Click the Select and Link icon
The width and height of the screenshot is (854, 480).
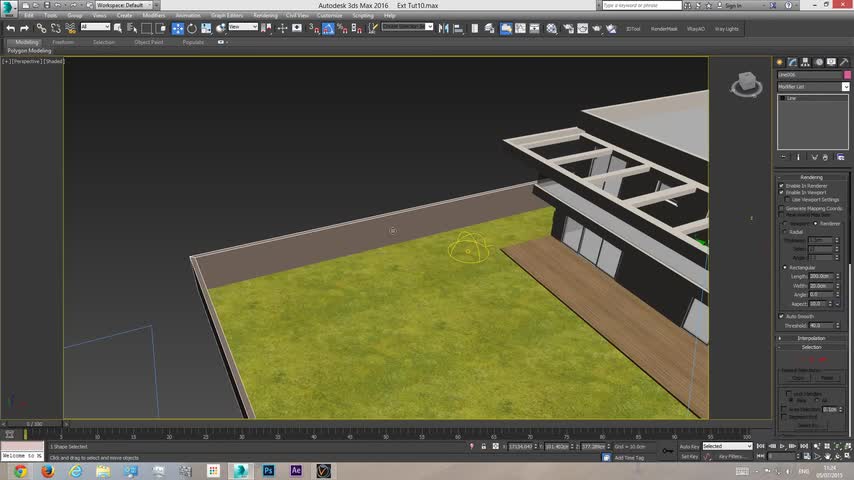tap(41, 28)
